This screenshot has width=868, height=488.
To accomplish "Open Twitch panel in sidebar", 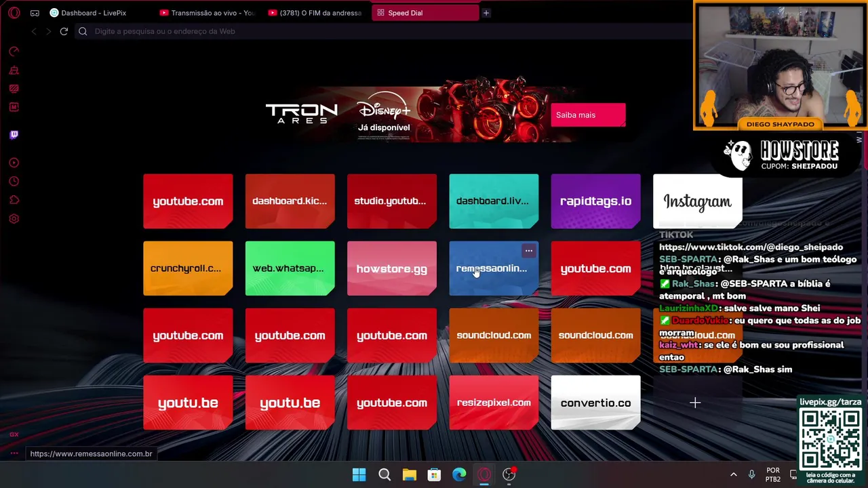I will [14, 135].
